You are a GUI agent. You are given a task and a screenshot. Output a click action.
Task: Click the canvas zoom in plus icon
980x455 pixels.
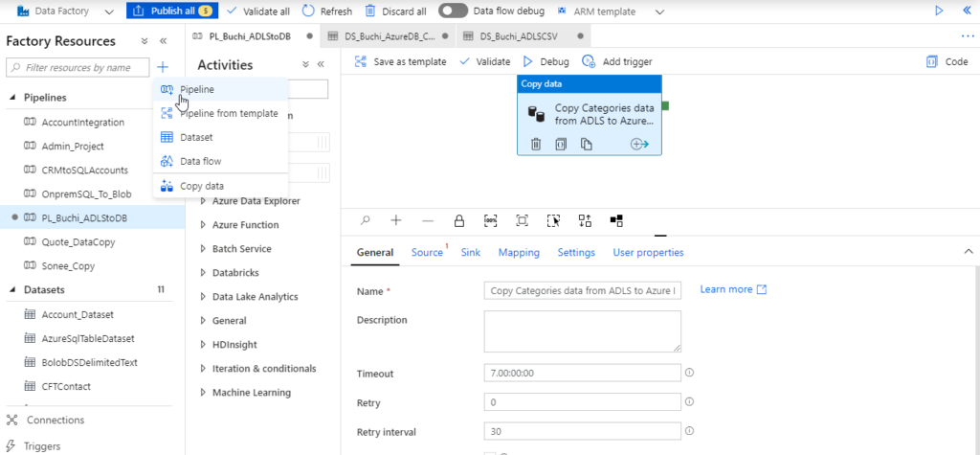pyautogui.click(x=395, y=220)
